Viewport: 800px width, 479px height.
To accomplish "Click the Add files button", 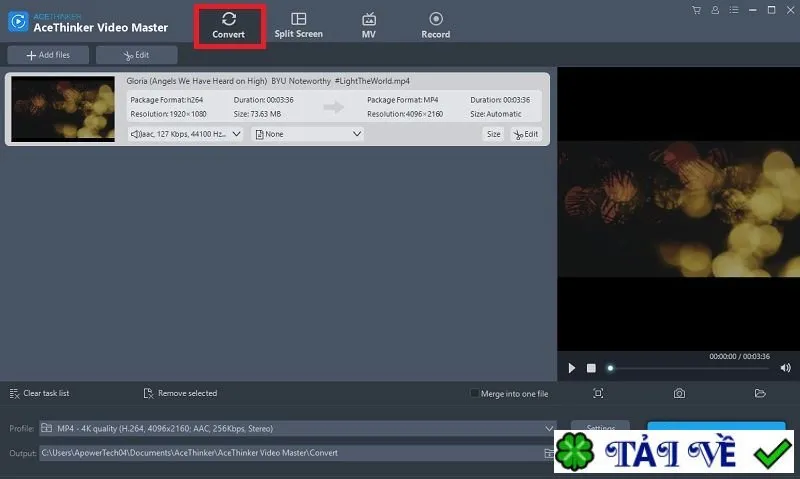I will click(x=48, y=55).
